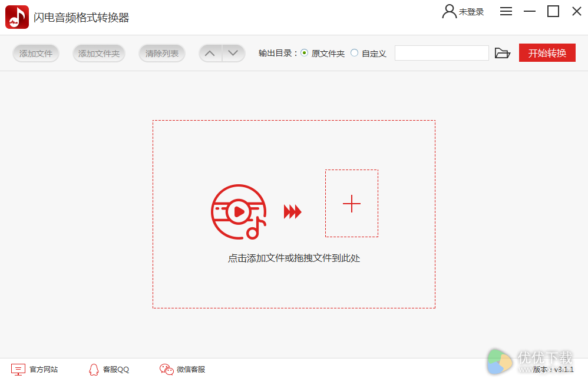Open the 官方网站 link

point(44,369)
